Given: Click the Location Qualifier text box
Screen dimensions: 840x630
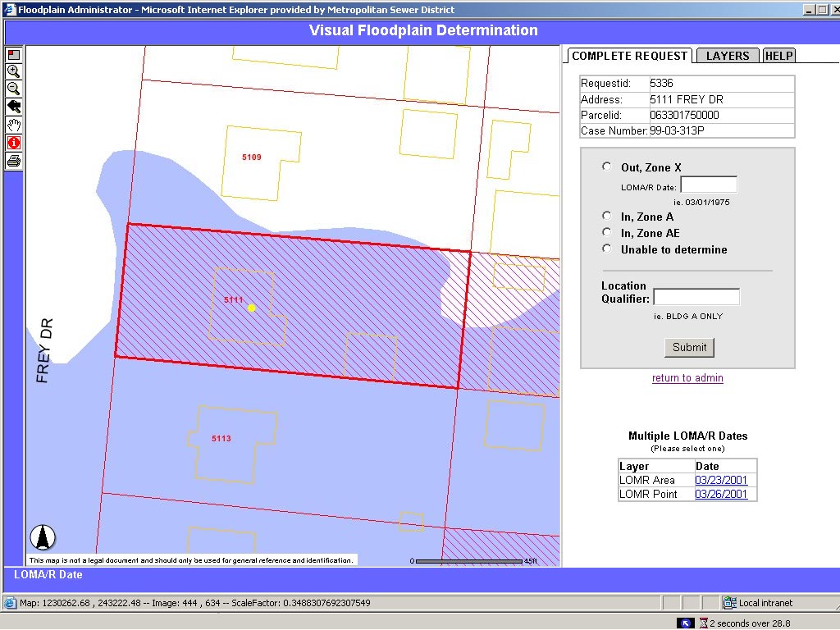Looking at the screenshot, I should click(x=696, y=297).
